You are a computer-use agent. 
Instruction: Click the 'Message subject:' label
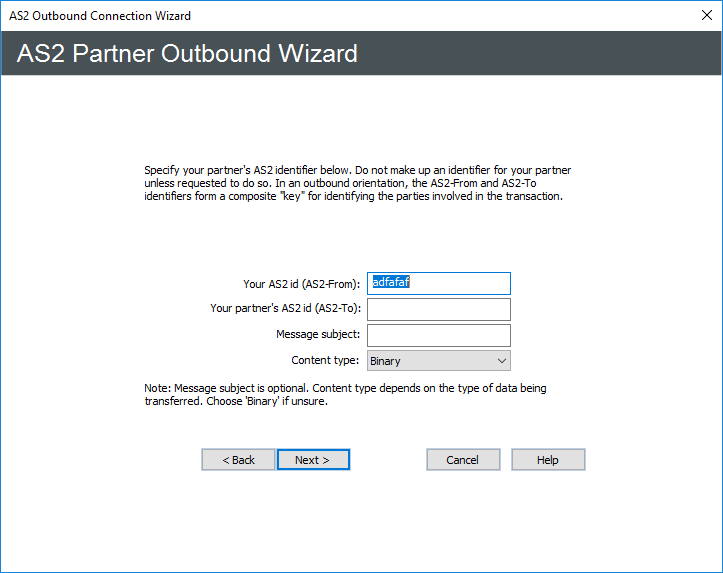318,335
